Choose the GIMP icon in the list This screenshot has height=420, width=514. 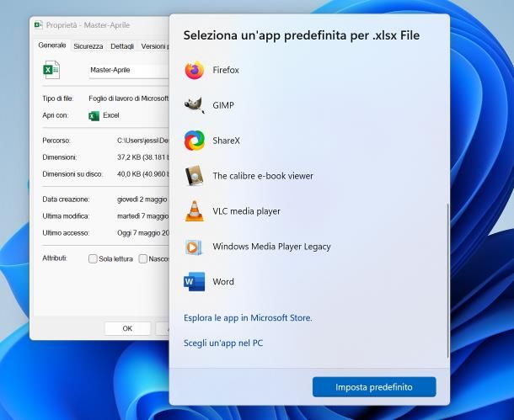tap(195, 105)
